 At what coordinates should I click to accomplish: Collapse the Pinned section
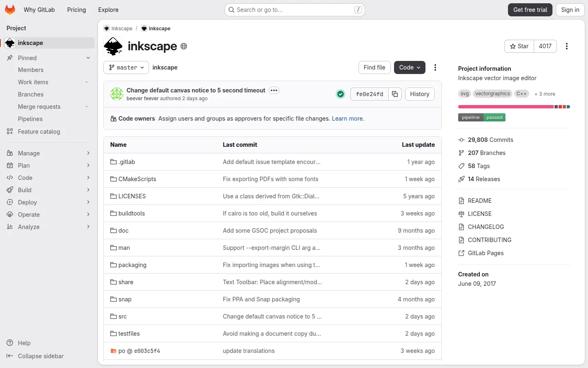[x=49, y=58]
